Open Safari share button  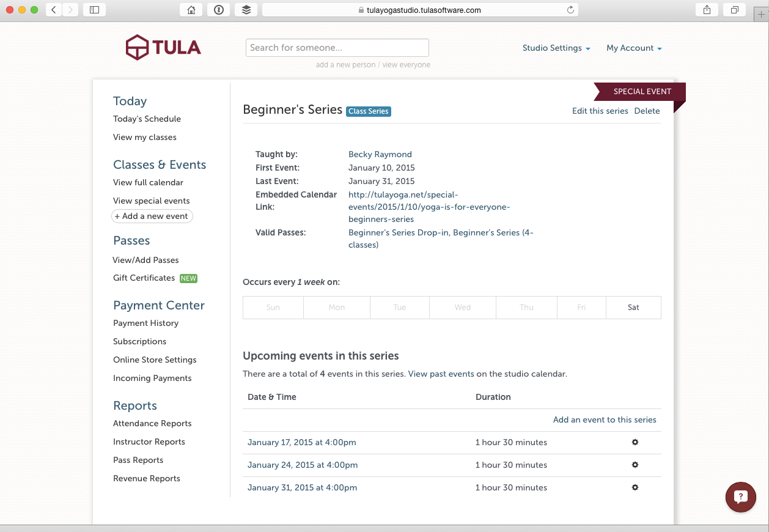click(x=707, y=10)
